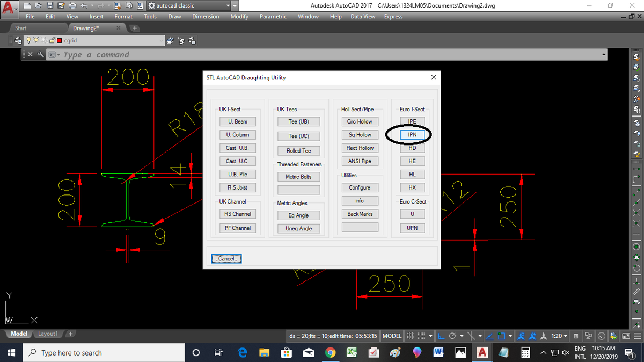The image size is (644, 362).
Task: Click the UPN button in Euro C-Sect
Action: pos(412,228)
